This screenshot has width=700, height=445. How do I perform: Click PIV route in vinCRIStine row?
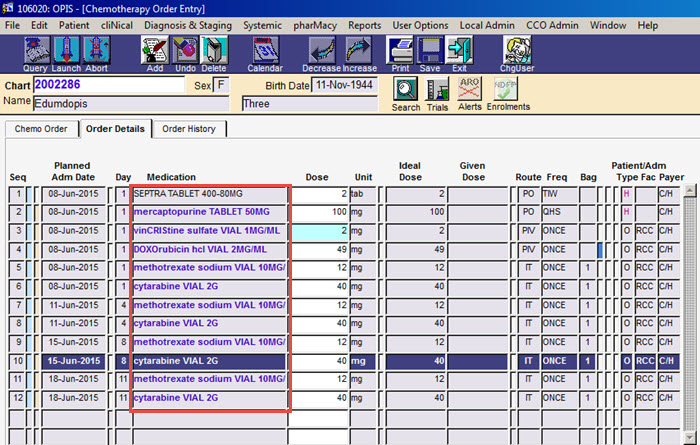(x=529, y=231)
